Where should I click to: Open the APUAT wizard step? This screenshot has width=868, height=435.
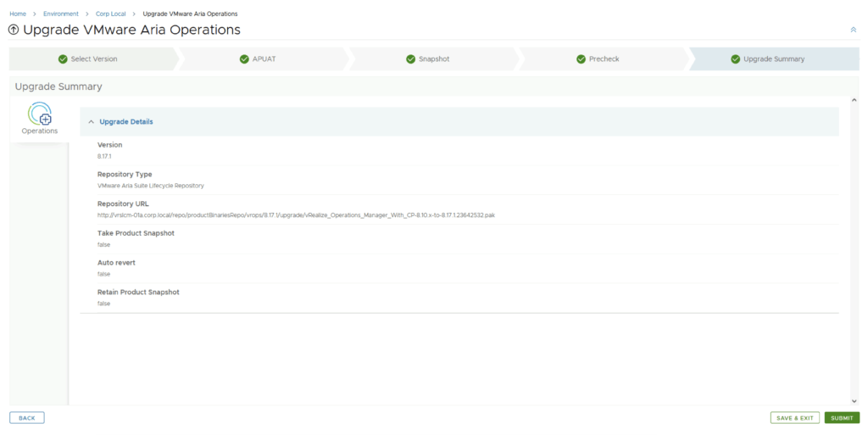coord(263,59)
